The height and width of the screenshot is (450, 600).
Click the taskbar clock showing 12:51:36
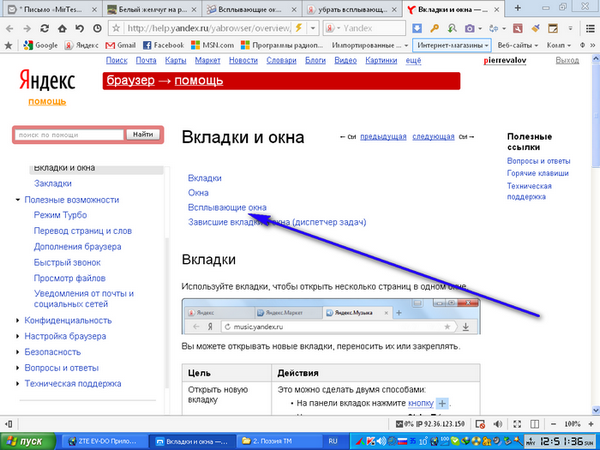tap(562, 442)
